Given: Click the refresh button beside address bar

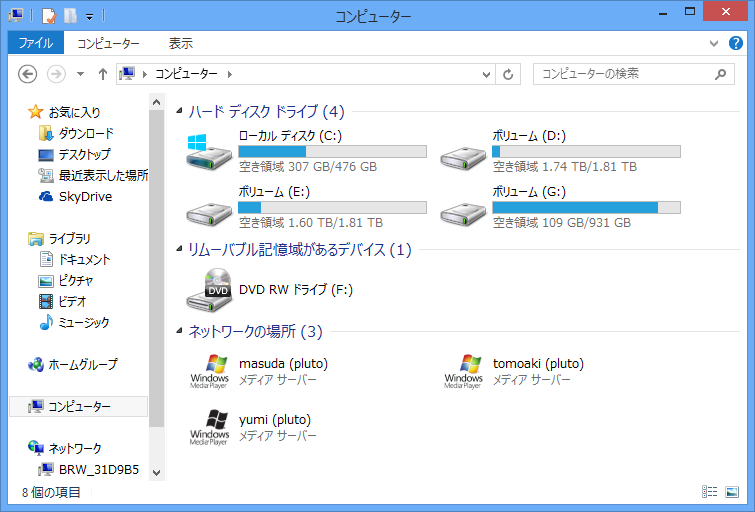Looking at the screenshot, I should click(x=509, y=74).
